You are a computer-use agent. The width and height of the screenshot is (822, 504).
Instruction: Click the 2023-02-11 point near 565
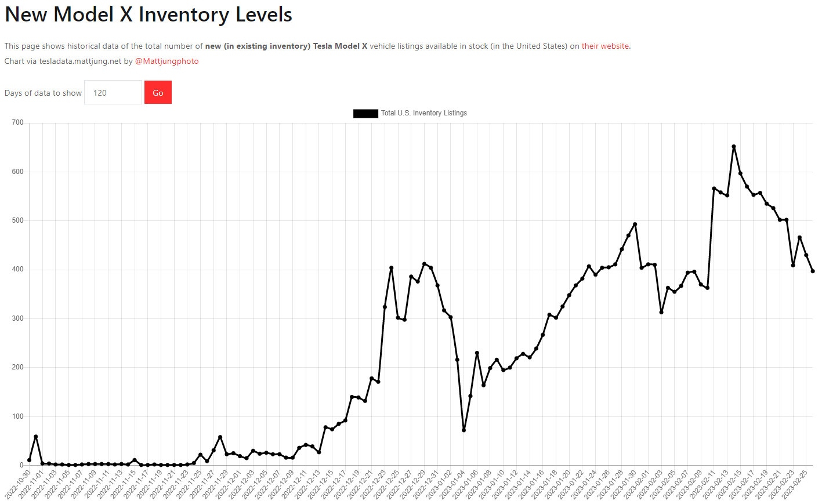(714, 188)
